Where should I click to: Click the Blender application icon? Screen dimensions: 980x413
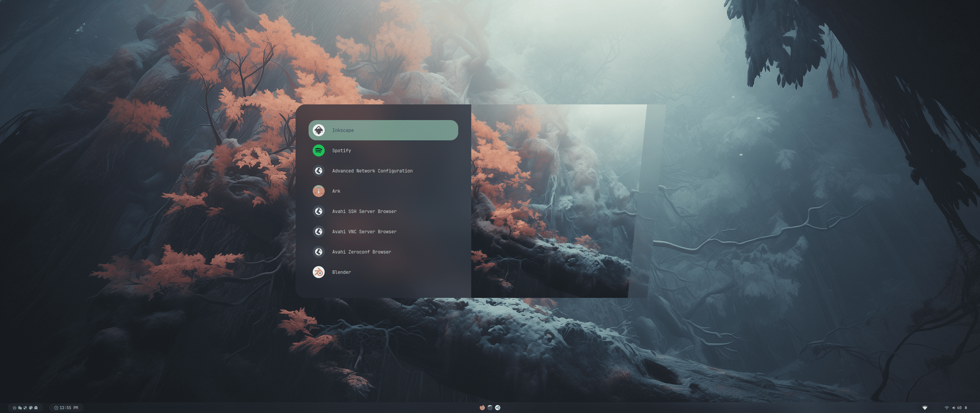coord(318,272)
